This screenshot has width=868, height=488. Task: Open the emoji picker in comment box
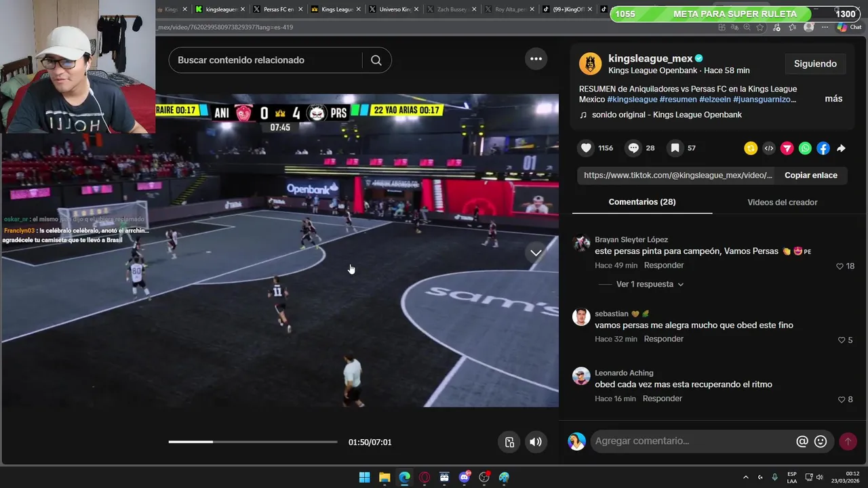[x=821, y=441]
